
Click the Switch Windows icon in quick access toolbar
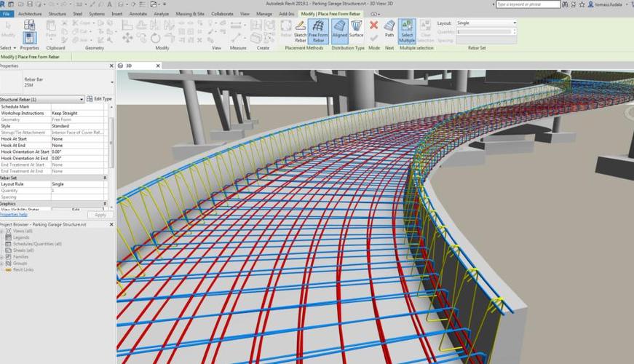tap(154, 4)
